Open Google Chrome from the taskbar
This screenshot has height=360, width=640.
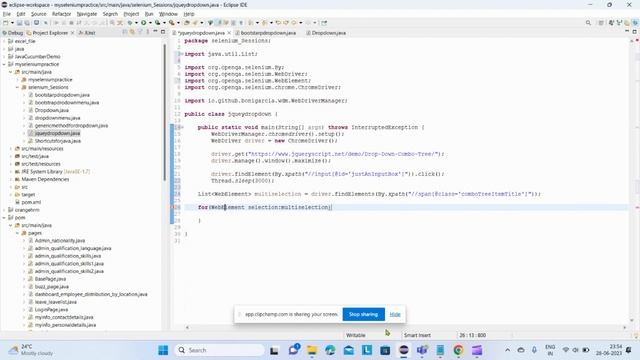[x=458, y=350]
